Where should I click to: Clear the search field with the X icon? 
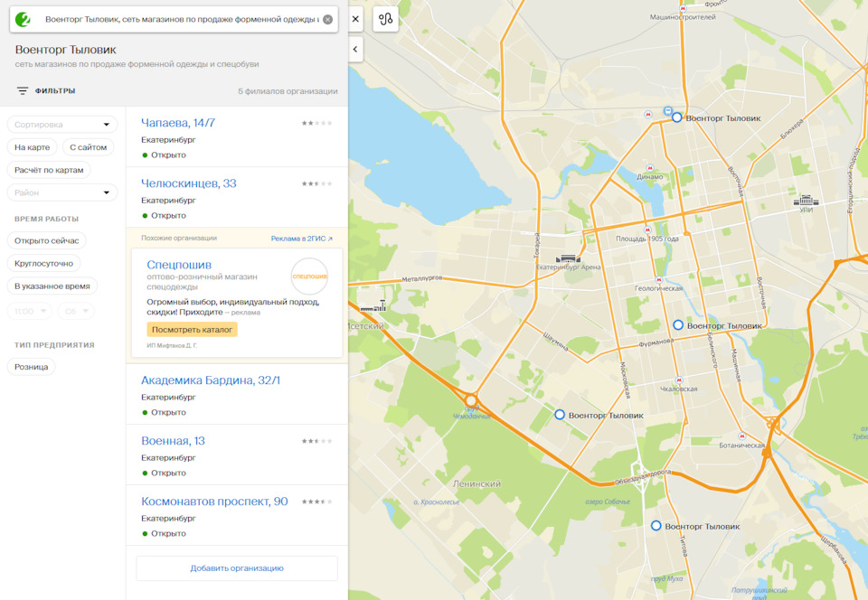(x=327, y=19)
